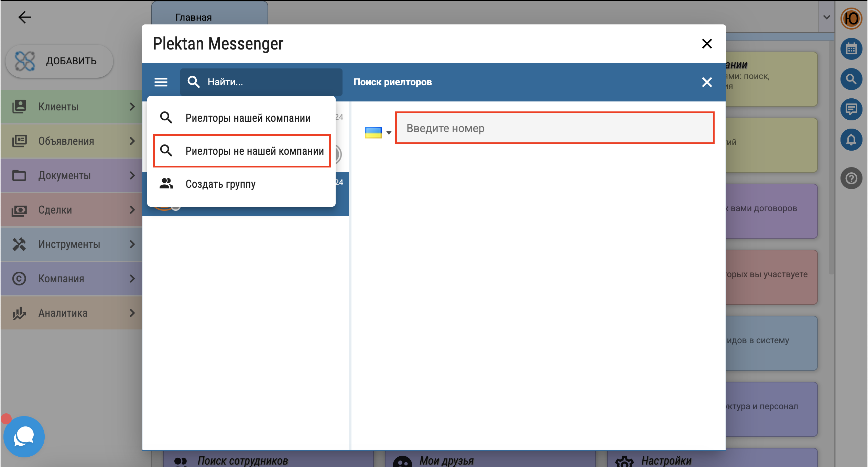Open the top-right tabs dropdown chevron
Viewport: 868px width, 467px height.
(827, 17)
